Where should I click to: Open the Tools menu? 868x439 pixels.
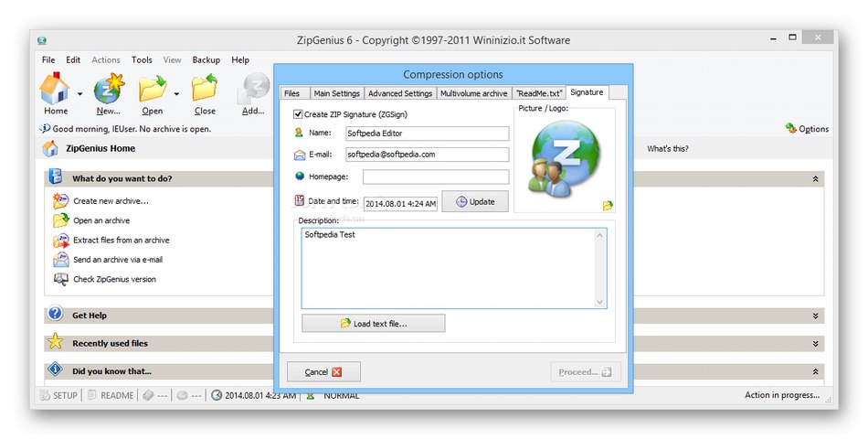(x=142, y=59)
